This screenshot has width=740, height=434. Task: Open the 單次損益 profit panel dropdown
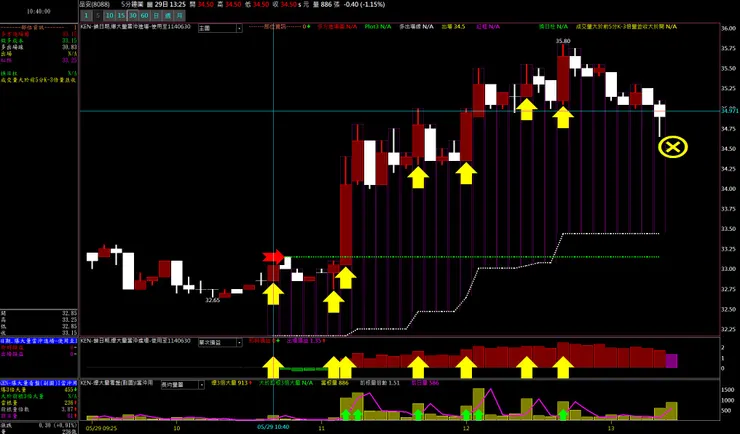click(220, 342)
